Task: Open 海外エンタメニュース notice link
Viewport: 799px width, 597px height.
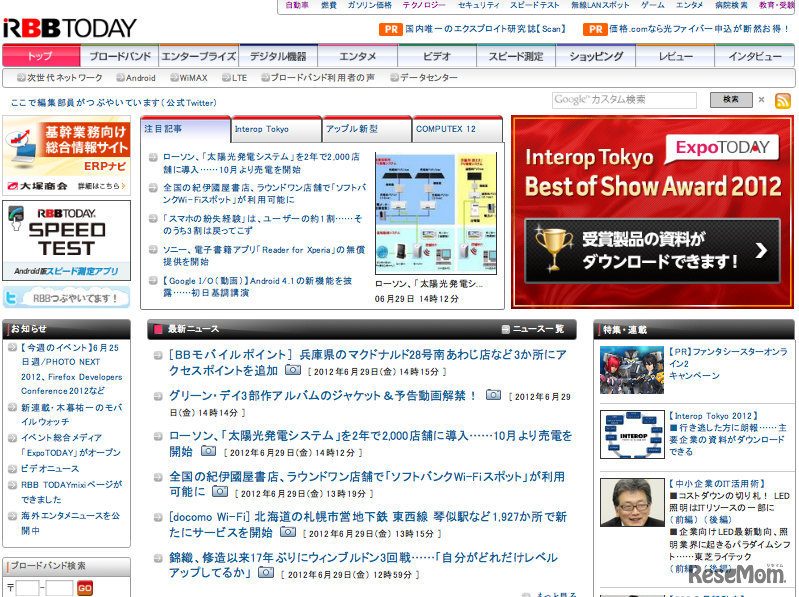Action: (x=70, y=523)
